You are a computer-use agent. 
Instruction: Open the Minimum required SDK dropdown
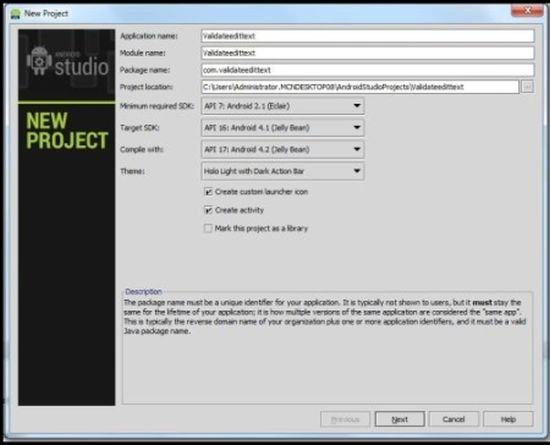click(283, 106)
